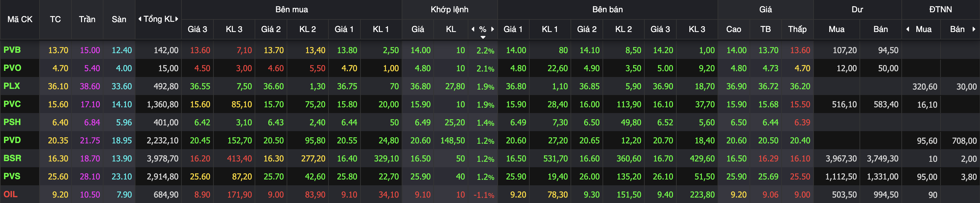The width and height of the screenshot is (980, 203).
Task: Click the Bên mua group header
Action: [x=291, y=10]
